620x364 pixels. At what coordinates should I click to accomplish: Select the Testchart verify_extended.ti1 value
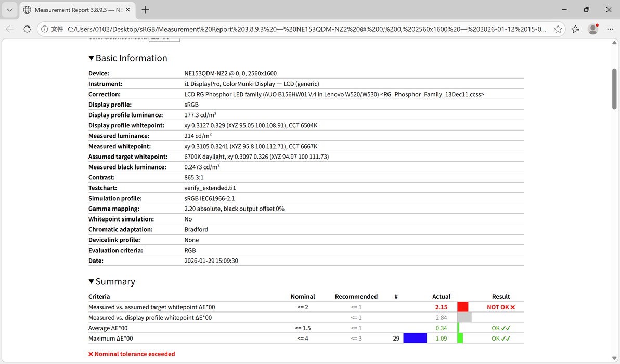point(210,188)
